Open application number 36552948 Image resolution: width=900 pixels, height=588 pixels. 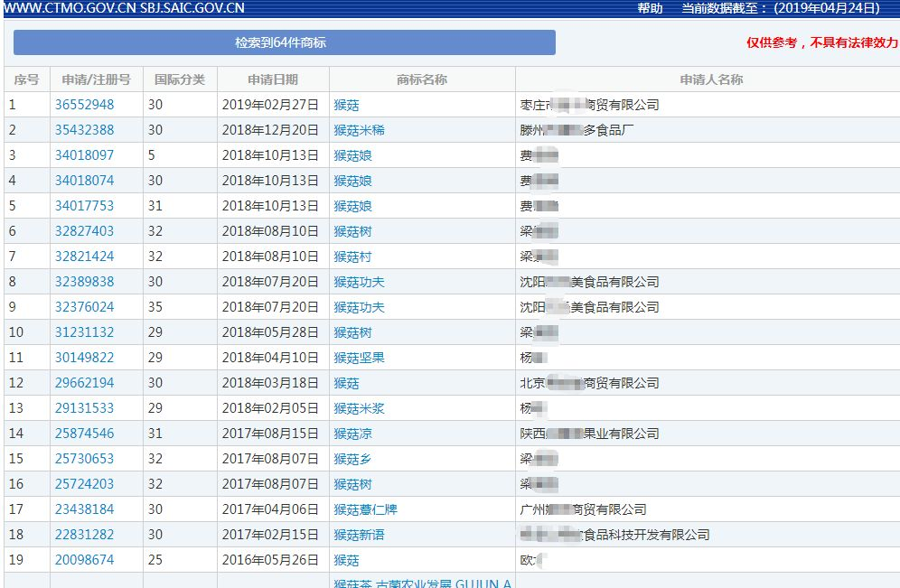click(x=84, y=105)
